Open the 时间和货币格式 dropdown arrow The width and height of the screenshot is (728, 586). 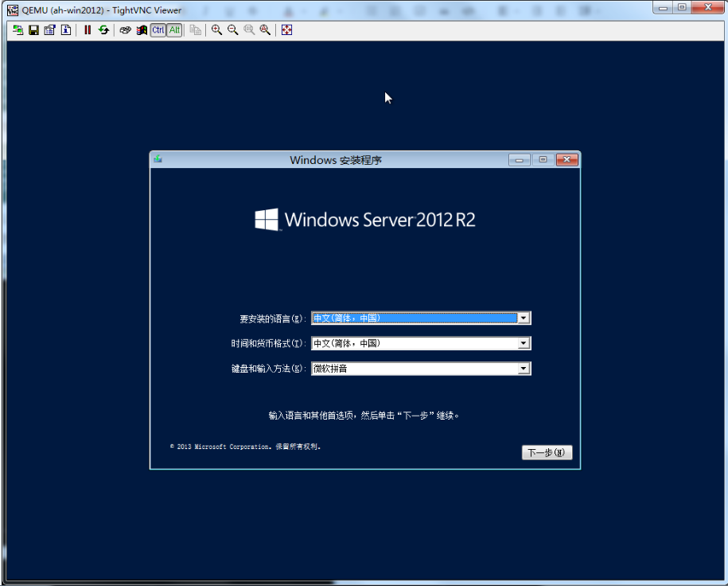523,343
